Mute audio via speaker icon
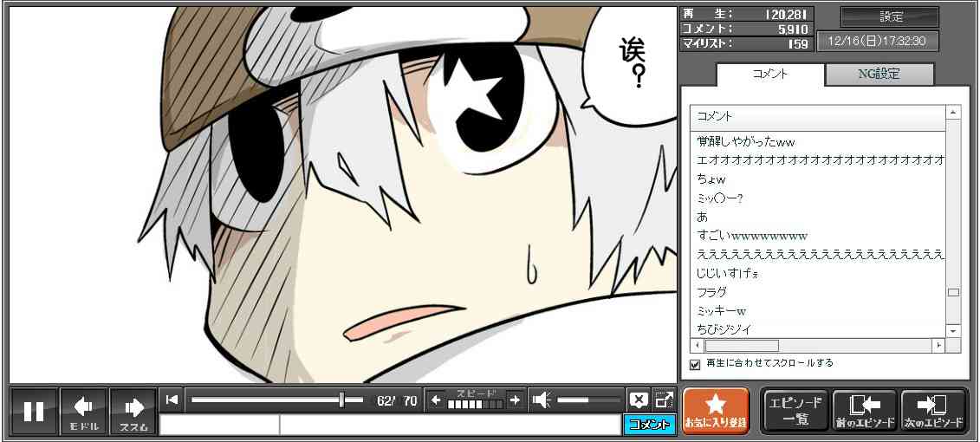 pyautogui.click(x=542, y=400)
